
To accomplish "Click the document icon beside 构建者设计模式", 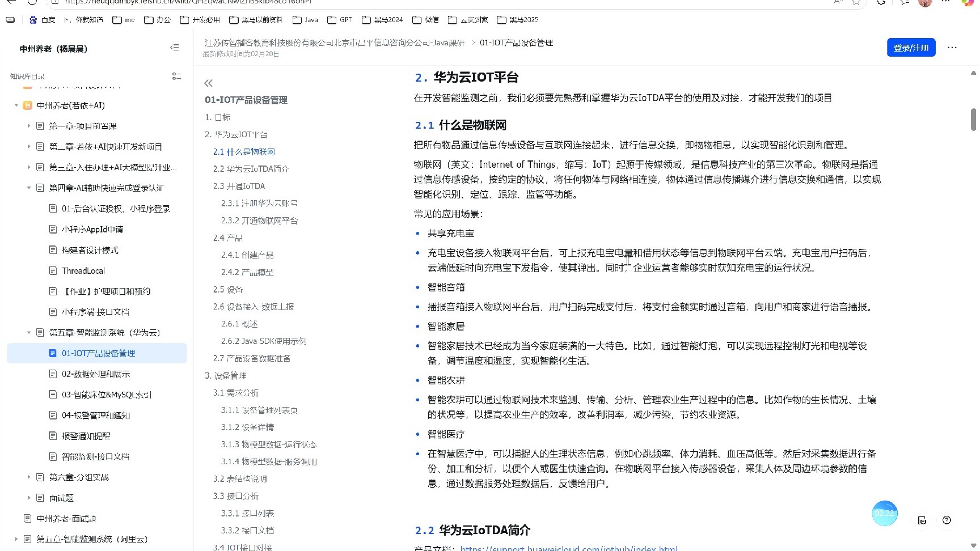I will pyautogui.click(x=53, y=250).
